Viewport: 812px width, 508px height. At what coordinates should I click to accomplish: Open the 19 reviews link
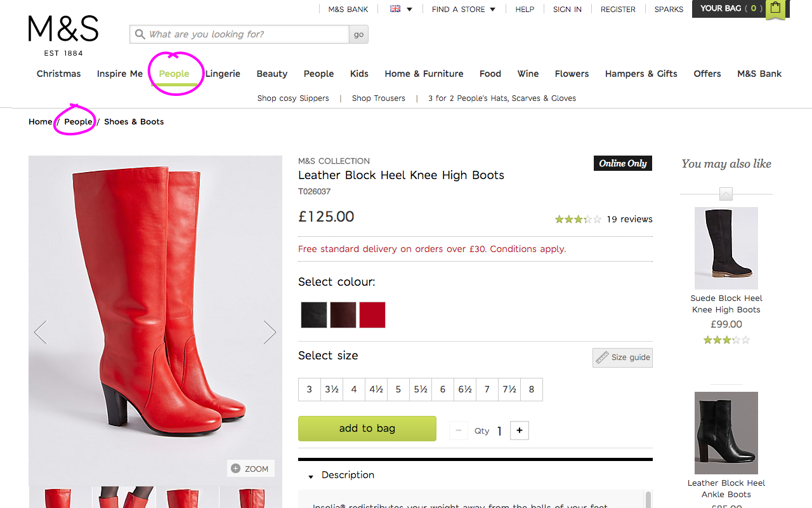(x=629, y=219)
